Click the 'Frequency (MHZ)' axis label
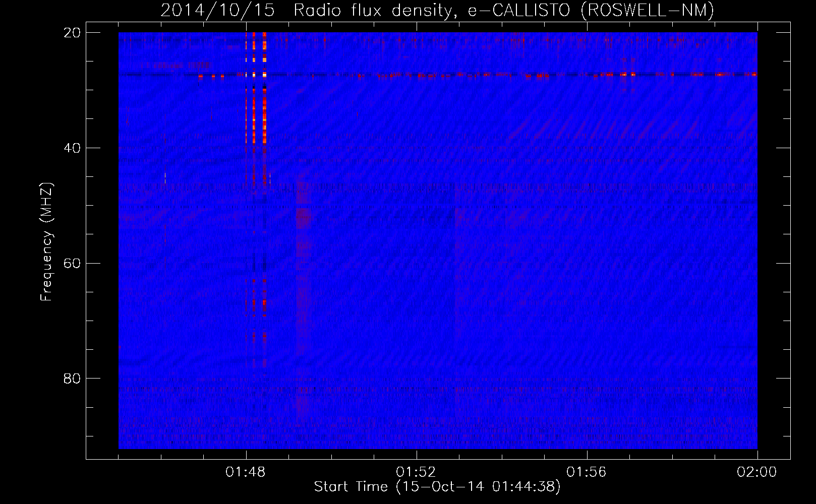This screenshot has height=504, width=816. [x=46, y=242]
